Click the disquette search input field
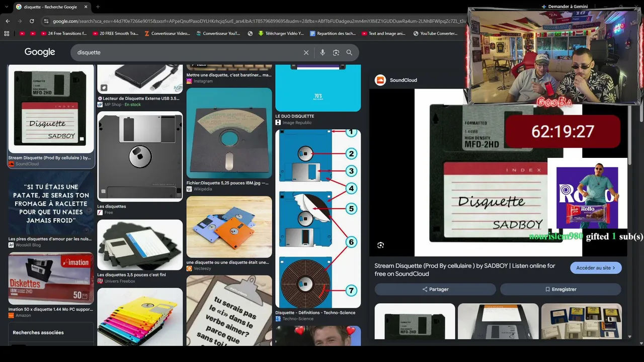644x362 pixels. (x=186, y=52)
